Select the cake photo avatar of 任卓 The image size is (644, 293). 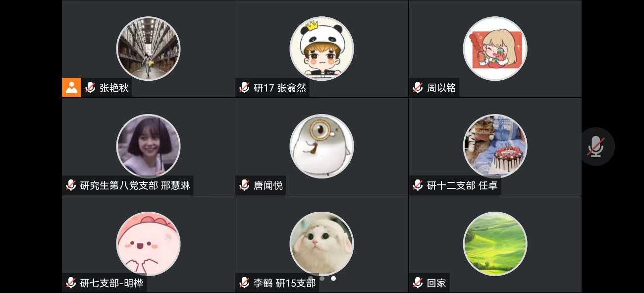point(495,146)
